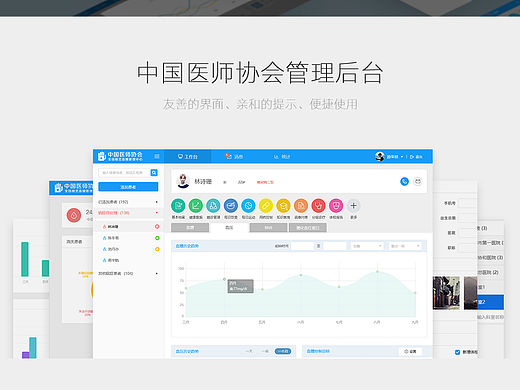Click the highest data point near August
Viewport: 520px width, 390px height.
pyautogui.click(x=377, y=271)
